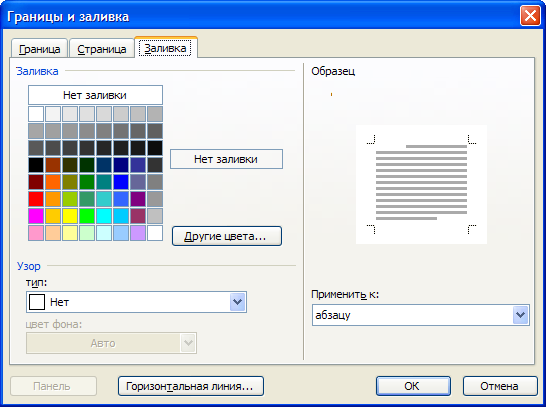Switch to the Граница tab

click(39, 49)
